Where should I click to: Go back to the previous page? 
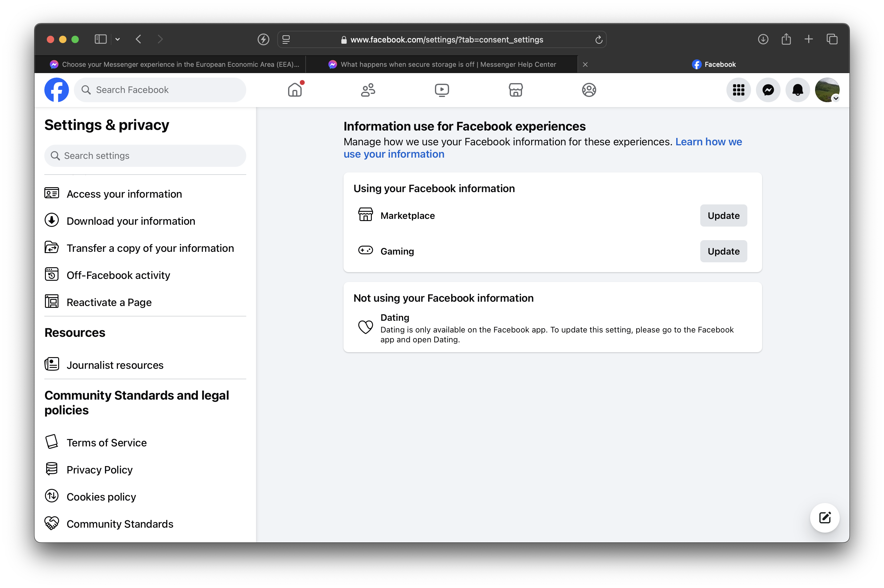tap(138, 39)
